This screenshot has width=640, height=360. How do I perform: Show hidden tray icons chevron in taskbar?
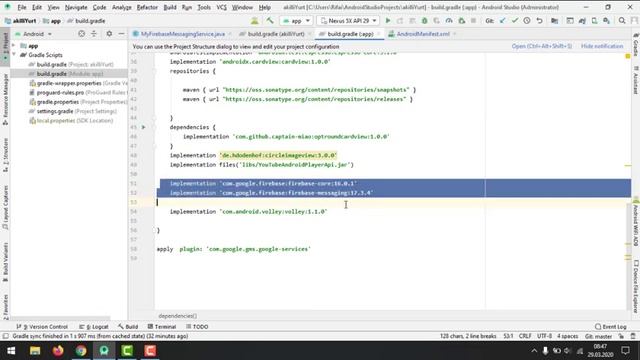click(534, 351)
